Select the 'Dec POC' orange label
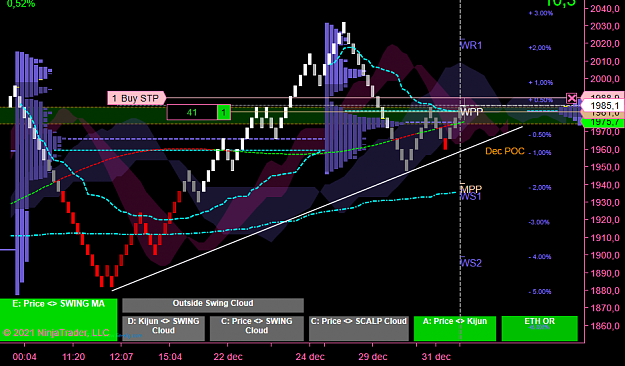Image resolution: width=625 pixels, height=366 pixels. [x=505, y=151]
